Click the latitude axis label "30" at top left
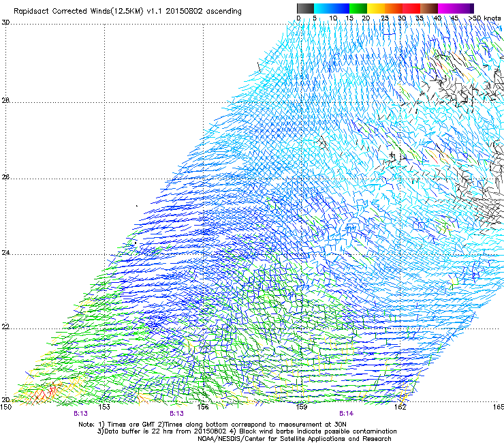504x443 pixels. [5, 22]
